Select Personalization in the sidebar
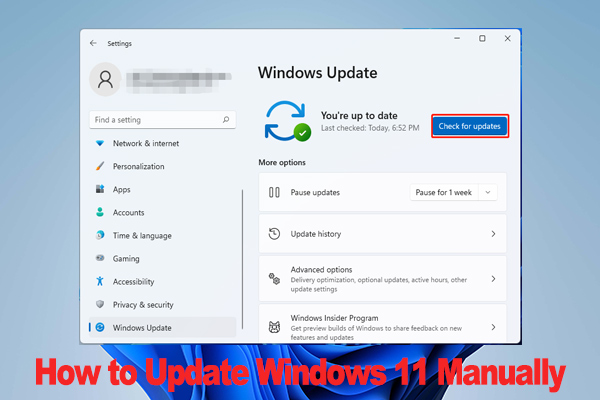The height and width of the screenshot is (400, 600). 163,167
